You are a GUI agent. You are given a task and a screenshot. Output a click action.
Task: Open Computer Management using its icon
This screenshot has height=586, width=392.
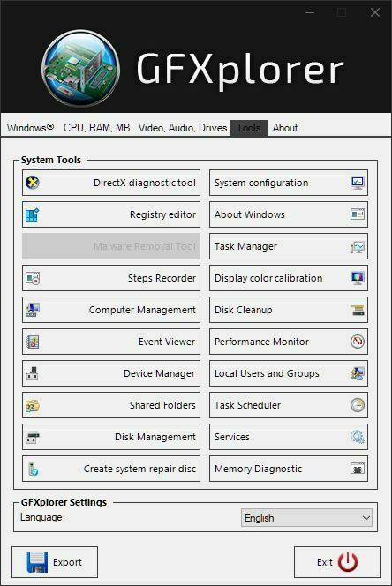coord(33,310)
